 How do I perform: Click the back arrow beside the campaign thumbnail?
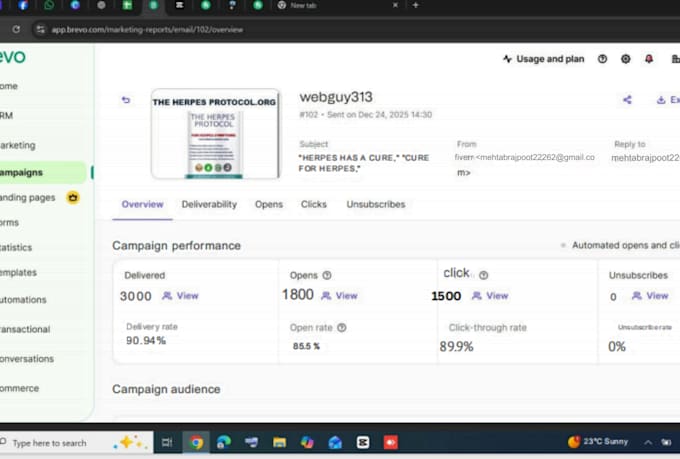point(126,100)
